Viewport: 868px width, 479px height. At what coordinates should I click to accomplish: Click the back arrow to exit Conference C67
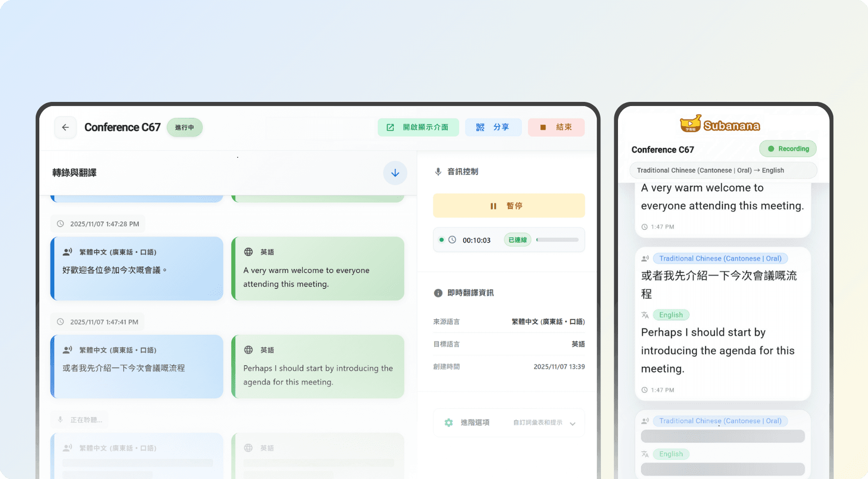pyautogui.click(x=65, y=127)
